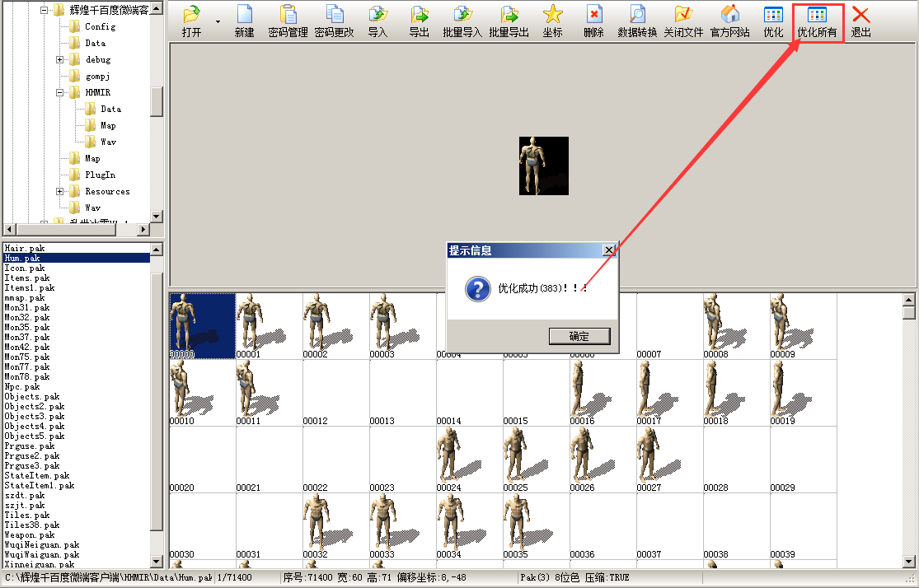Click the thumbnail grid scroll-up arrow

[909, 300]
